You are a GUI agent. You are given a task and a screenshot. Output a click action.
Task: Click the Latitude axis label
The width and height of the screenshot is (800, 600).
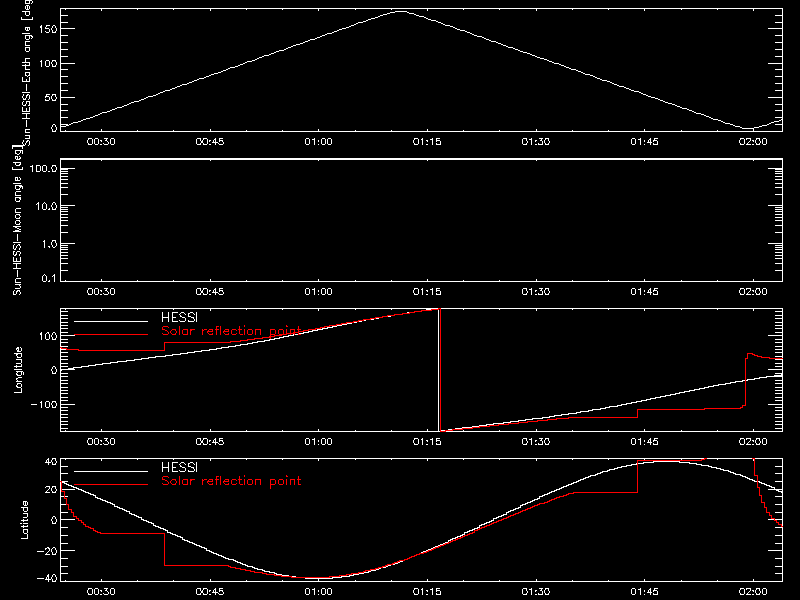click(24, 520)
